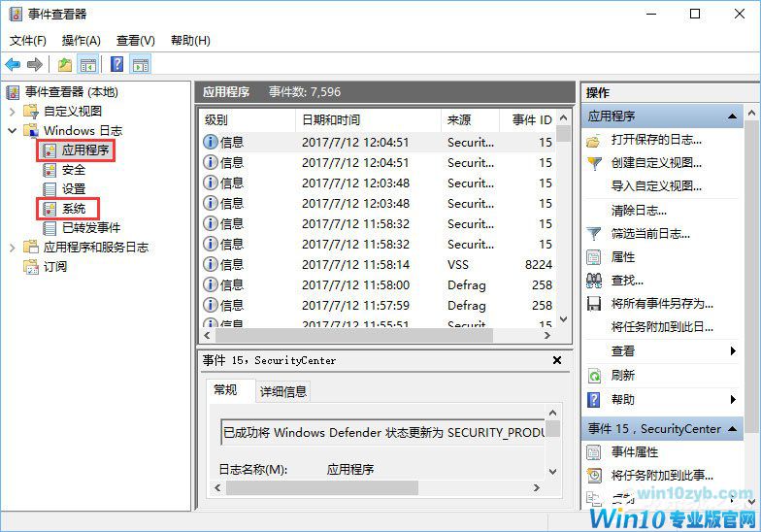Sort by the 来源 column header
Viewport: 761px width, 532px height.
point(470,120)
